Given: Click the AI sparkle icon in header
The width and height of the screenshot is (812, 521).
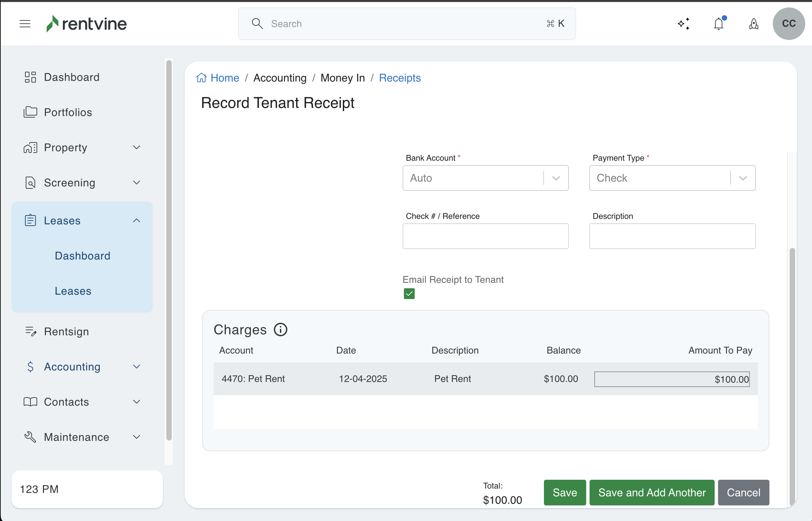Looking at the screenshot, I should point(684,24).
